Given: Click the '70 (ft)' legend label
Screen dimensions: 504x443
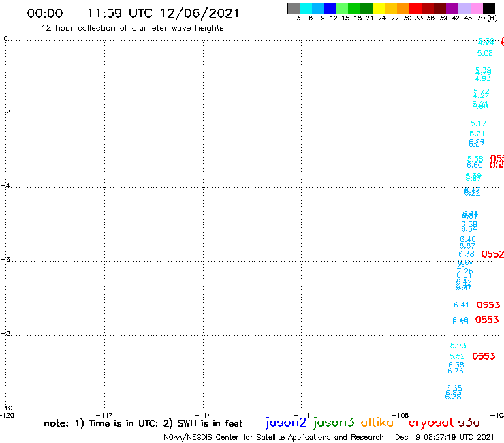Looking at the screenshot, I should (x=487, y=18).
